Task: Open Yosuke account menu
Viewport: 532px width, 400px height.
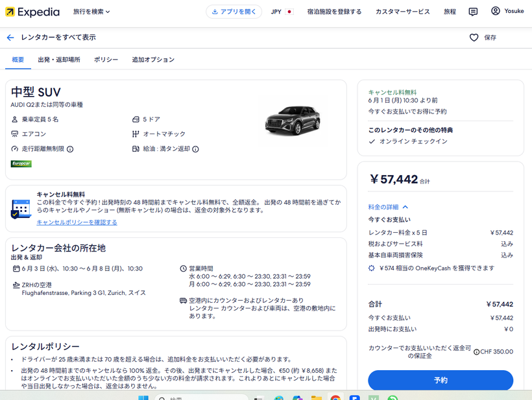Action: point(507,11)
